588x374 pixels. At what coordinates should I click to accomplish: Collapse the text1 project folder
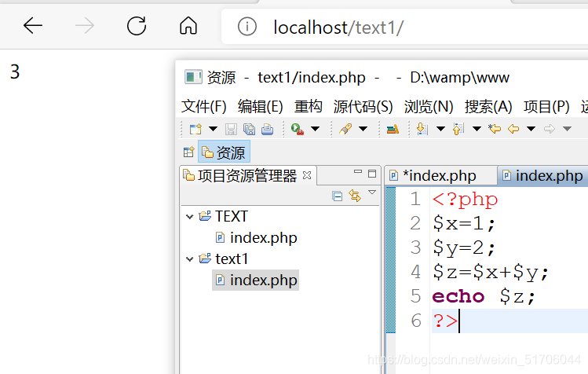190,259
